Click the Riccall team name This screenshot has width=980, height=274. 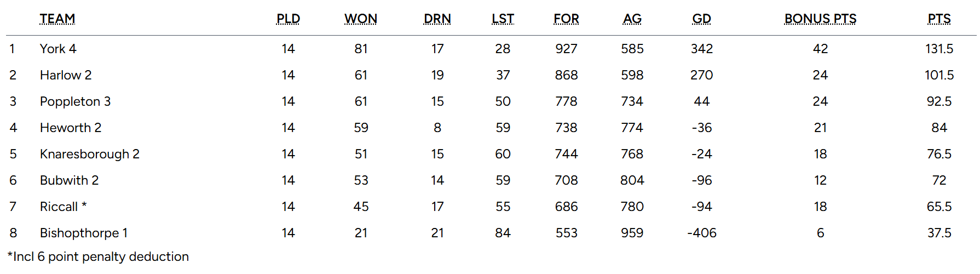tap(59, 207)
